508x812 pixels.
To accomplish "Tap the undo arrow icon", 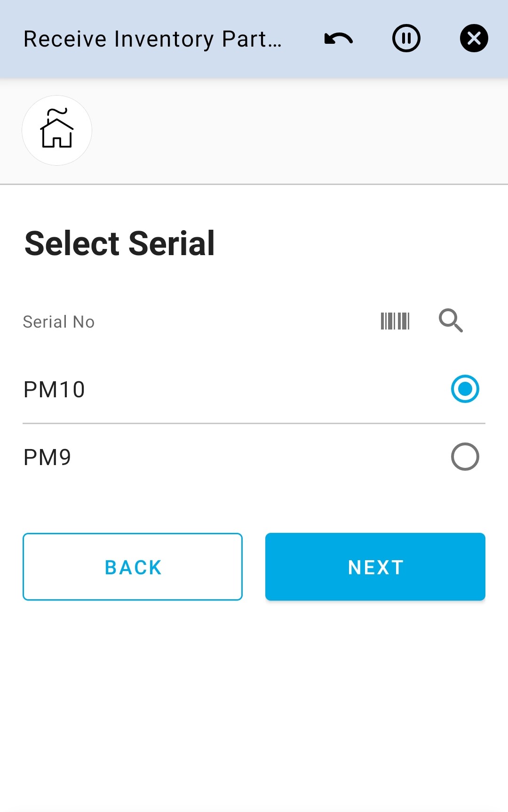I will 339,39.
